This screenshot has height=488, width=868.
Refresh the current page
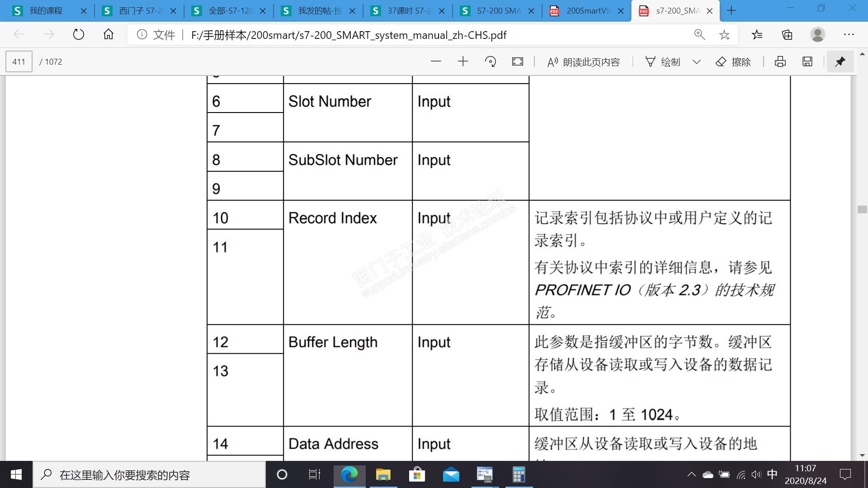(x=79, y=35)
